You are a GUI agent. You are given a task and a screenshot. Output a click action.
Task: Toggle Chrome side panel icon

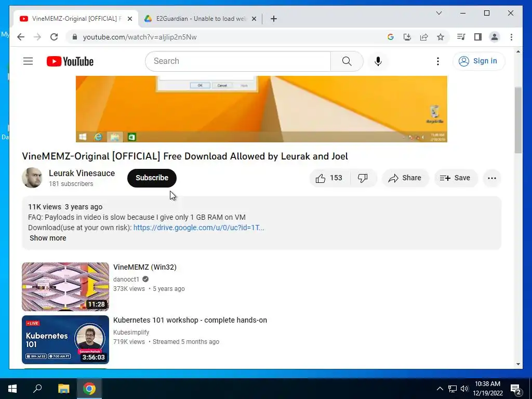pyautogui.click(x=478, y=37)
